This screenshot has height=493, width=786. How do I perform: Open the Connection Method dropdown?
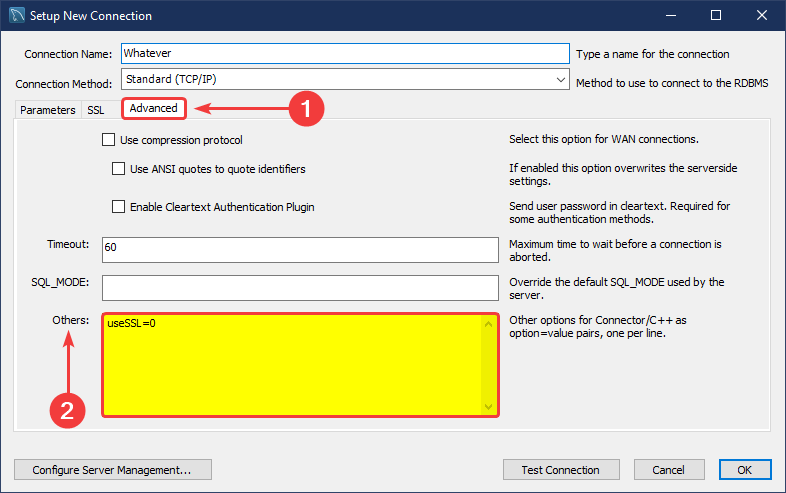(559, 79)
